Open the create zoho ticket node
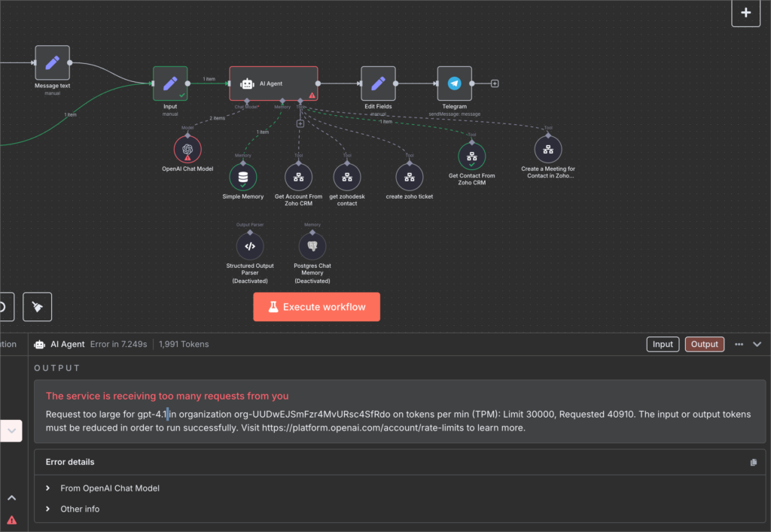This screenshot has height=532, width=771. (410, 177)
